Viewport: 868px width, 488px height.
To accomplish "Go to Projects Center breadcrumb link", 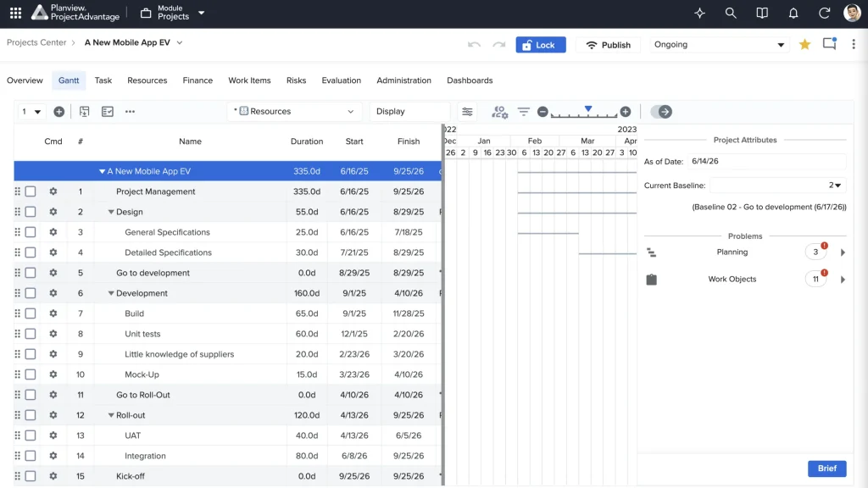I will point(36,42).
